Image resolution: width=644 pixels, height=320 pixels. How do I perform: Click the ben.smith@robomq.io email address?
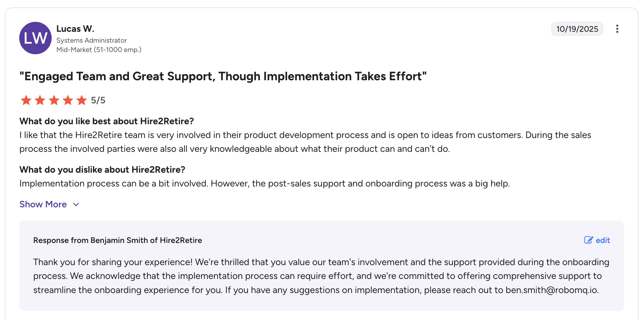(552, 290)
